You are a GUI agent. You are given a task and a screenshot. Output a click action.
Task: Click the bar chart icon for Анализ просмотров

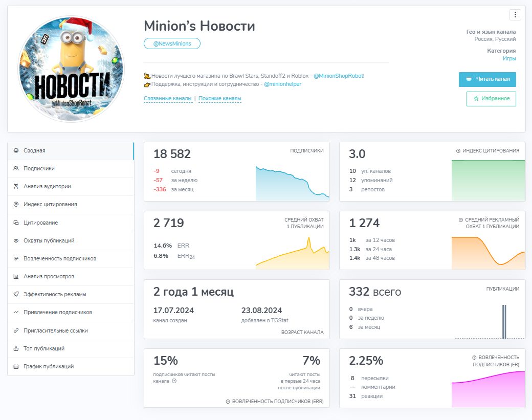(16, 276)
